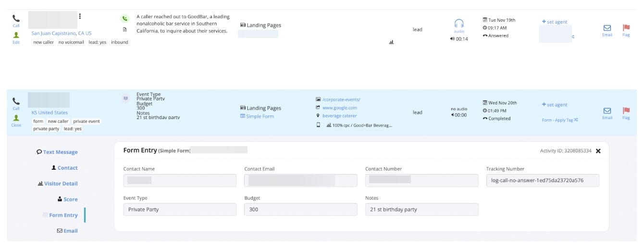Collapse the details using the Close icon
The height and width of the screenshot is (249, 644).
[16, 118]
